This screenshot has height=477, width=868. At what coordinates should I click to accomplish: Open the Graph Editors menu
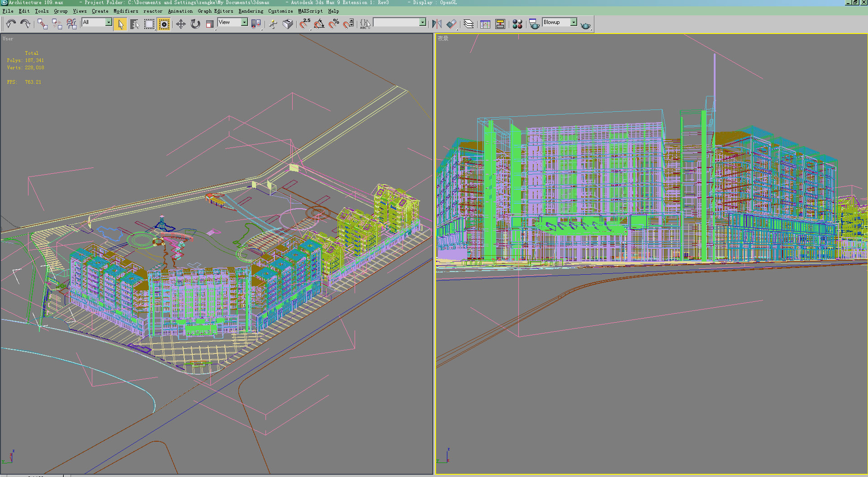pyautogui.click(x=215, y=11)
